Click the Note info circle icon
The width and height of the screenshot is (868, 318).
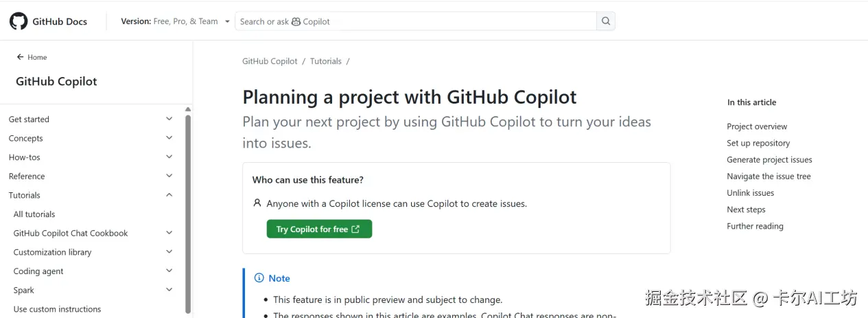pyautogui.click(x=259, y=278)
